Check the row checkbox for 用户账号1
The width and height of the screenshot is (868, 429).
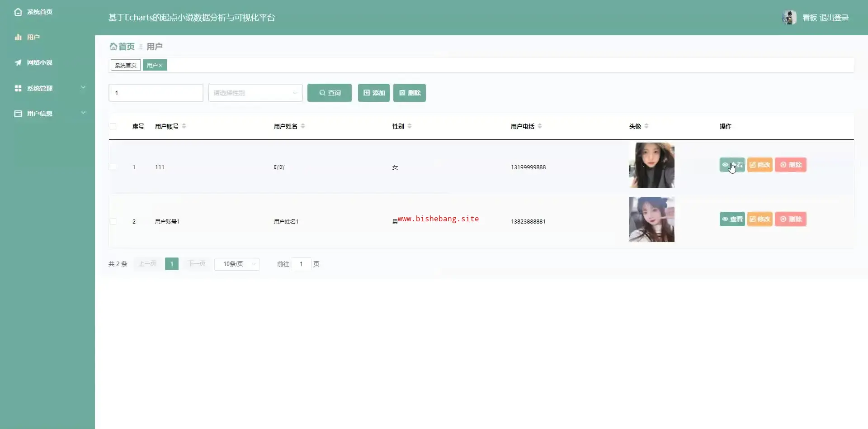tap(113, 221)
